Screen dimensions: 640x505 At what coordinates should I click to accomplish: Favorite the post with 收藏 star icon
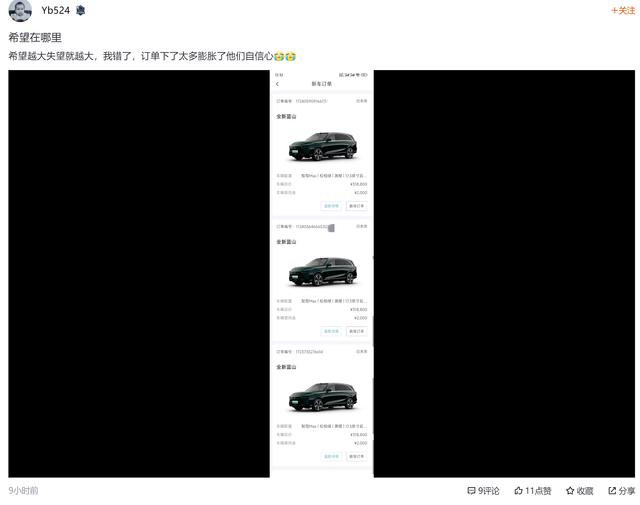570,490
